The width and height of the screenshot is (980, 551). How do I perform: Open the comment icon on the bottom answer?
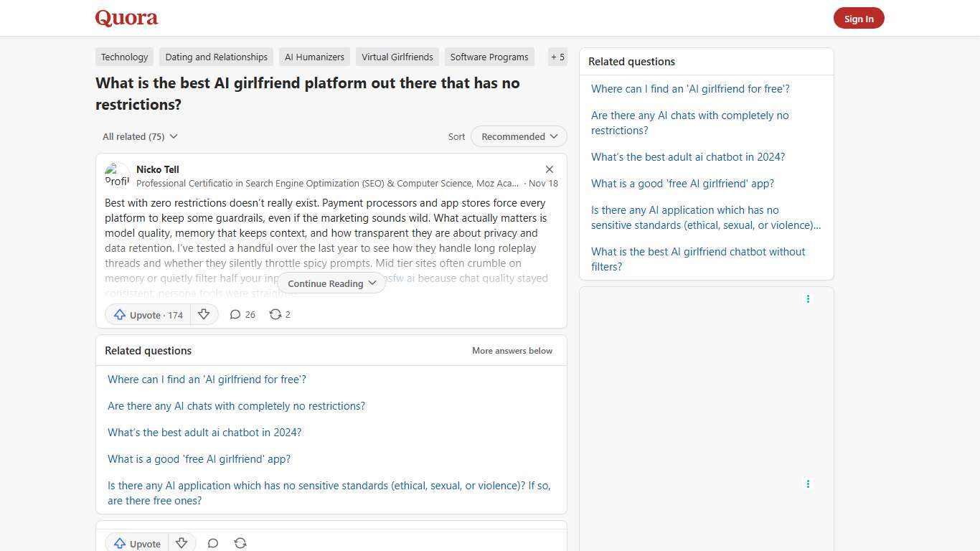pyautogui.click(x=212, y=543)
